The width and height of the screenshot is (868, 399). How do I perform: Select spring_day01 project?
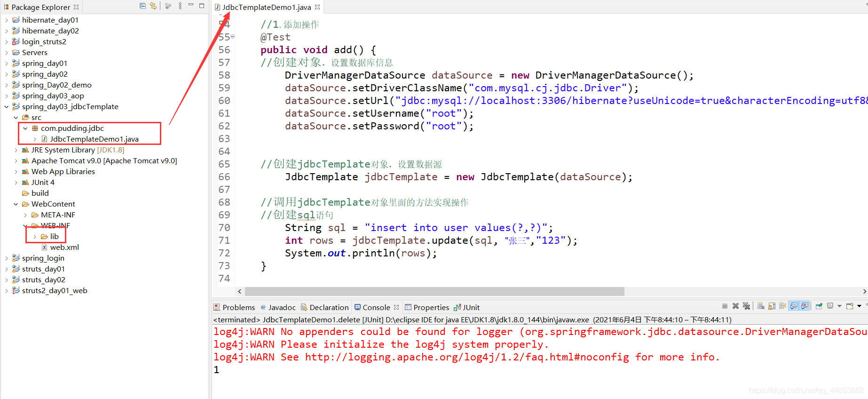tap(45, 63)
